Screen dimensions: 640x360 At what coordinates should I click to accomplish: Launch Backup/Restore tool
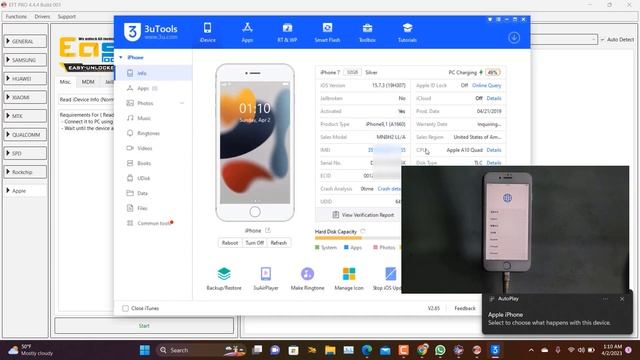224,279
